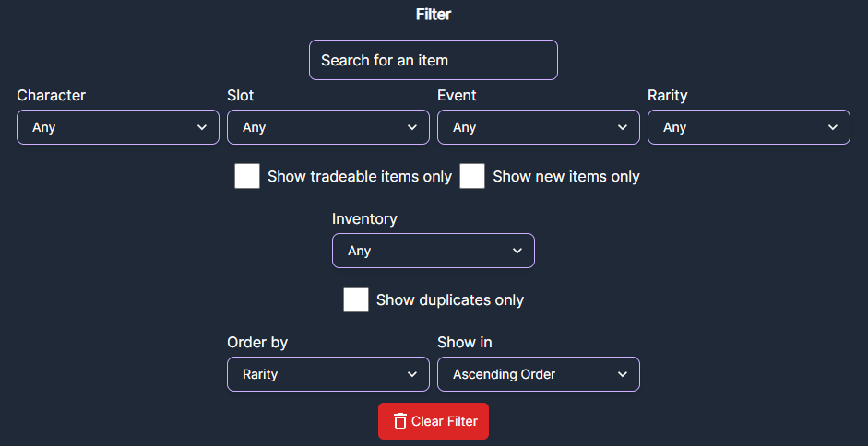Tick the Show duplicates only checkbox

356,299
